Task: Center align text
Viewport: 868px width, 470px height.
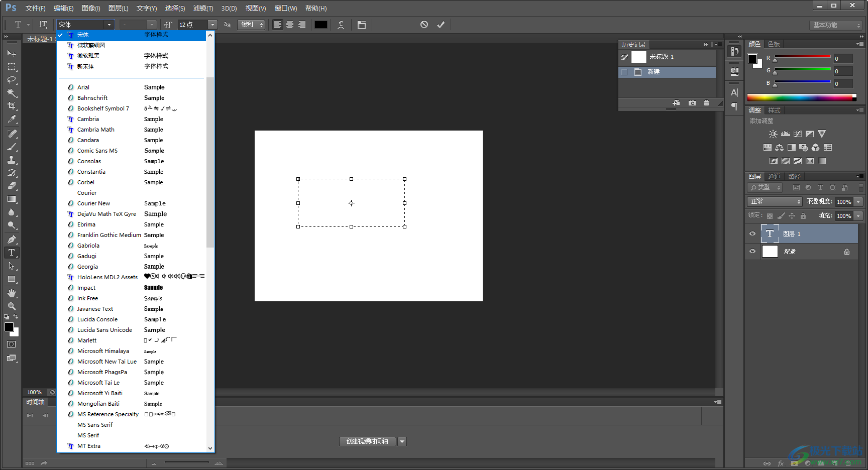Action: click(x=290, y=25)
